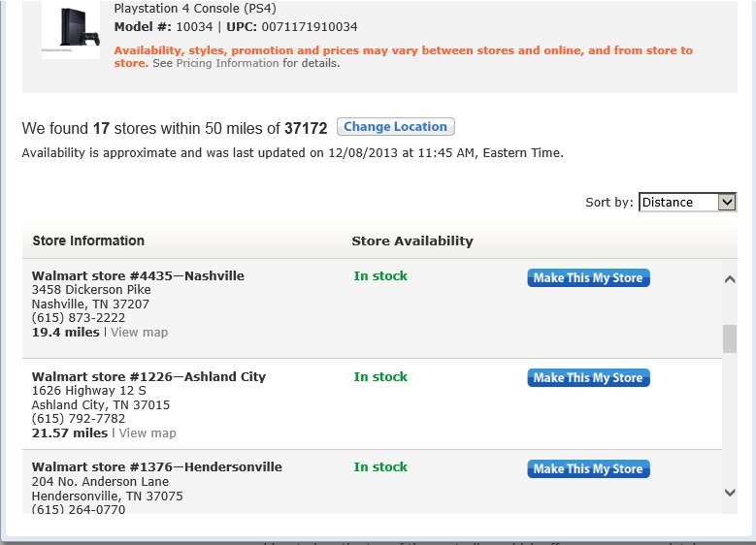Click the dropdown arrow next to Distance
The image size is (756, 545).
tap(727, 202)
